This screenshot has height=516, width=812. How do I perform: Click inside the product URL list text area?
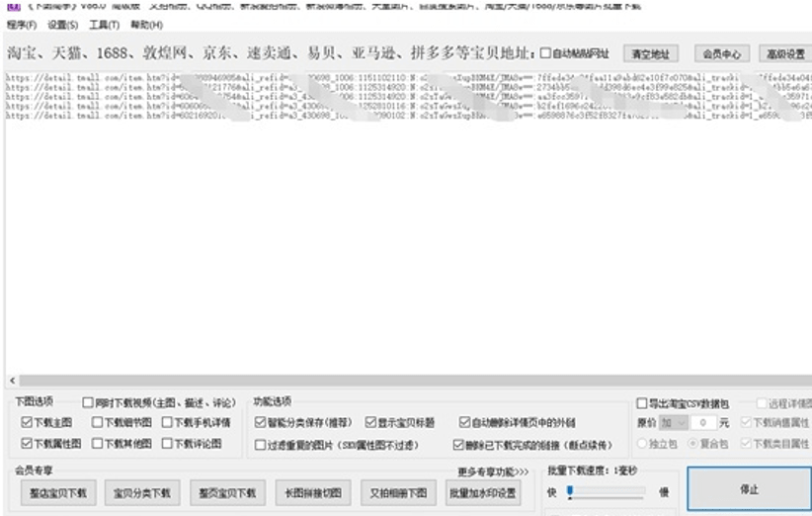point(409,222)
